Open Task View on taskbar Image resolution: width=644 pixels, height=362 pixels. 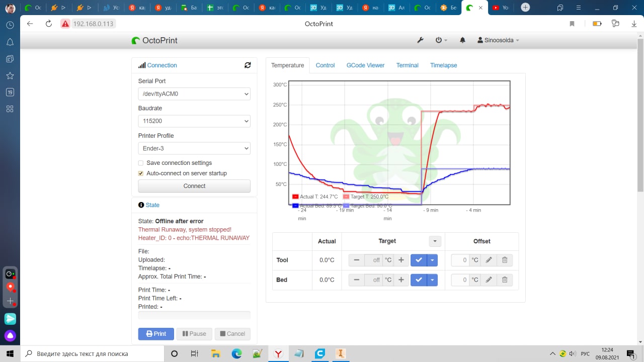click(195, 353)
